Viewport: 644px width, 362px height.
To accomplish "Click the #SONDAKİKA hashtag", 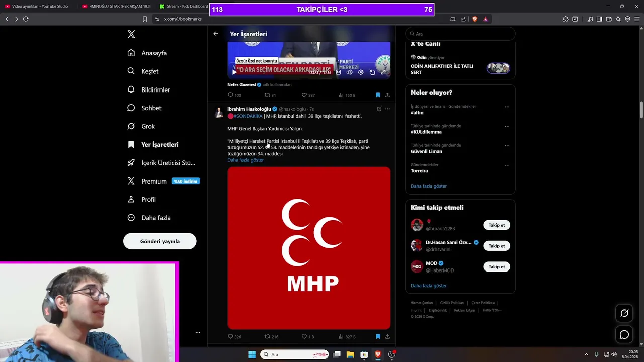I will click(x=248, y=116).
